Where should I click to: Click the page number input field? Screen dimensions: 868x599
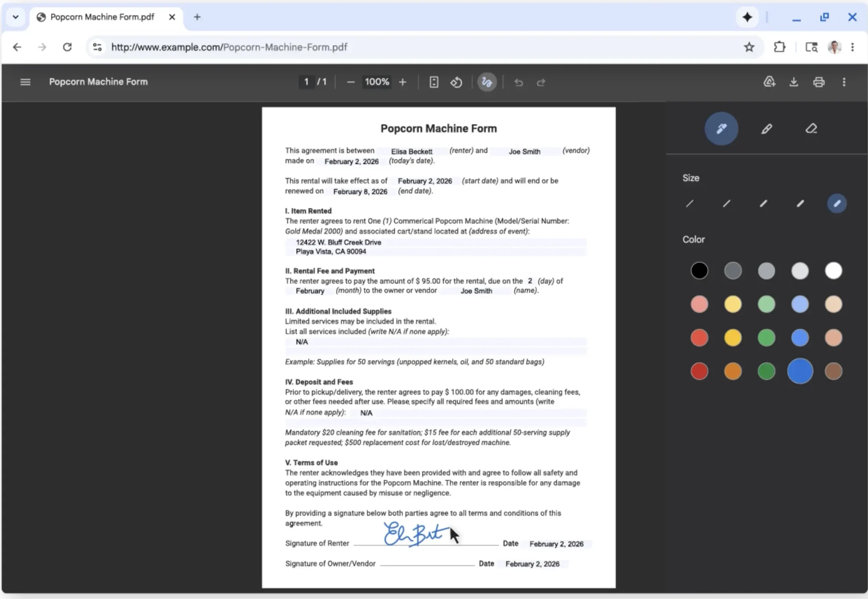click(x=306, y=82)
